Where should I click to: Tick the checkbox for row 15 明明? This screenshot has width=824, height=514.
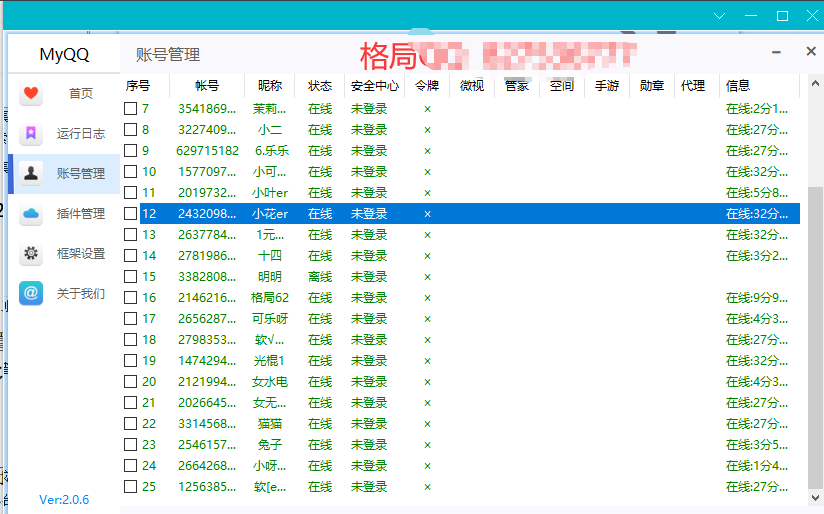(x=130, y=277)
